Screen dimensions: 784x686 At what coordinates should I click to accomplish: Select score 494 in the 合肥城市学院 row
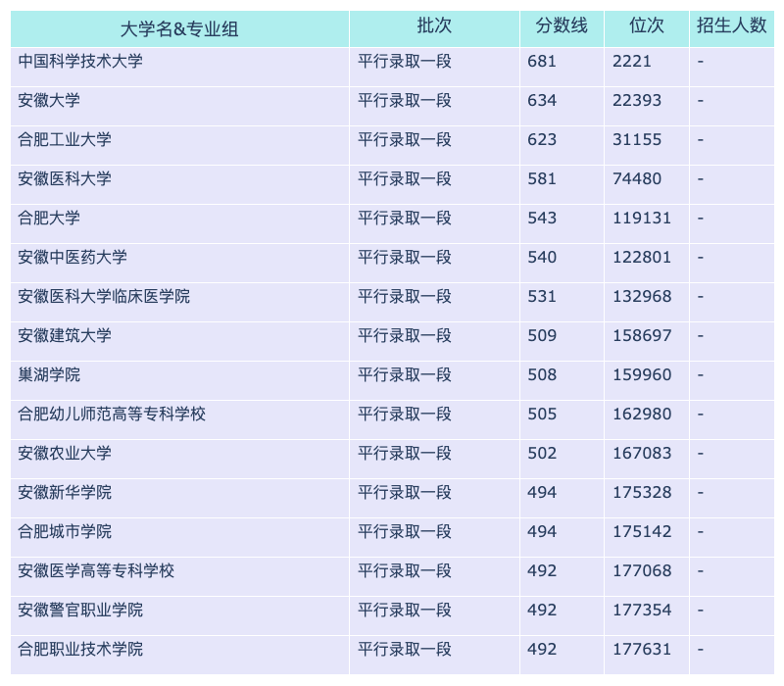542,531
